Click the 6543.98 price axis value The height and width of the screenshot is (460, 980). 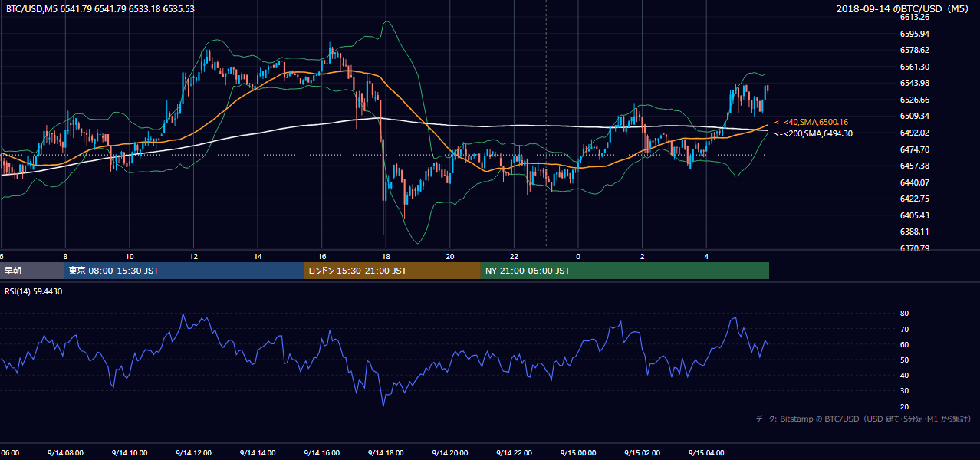tap(915, 83)
